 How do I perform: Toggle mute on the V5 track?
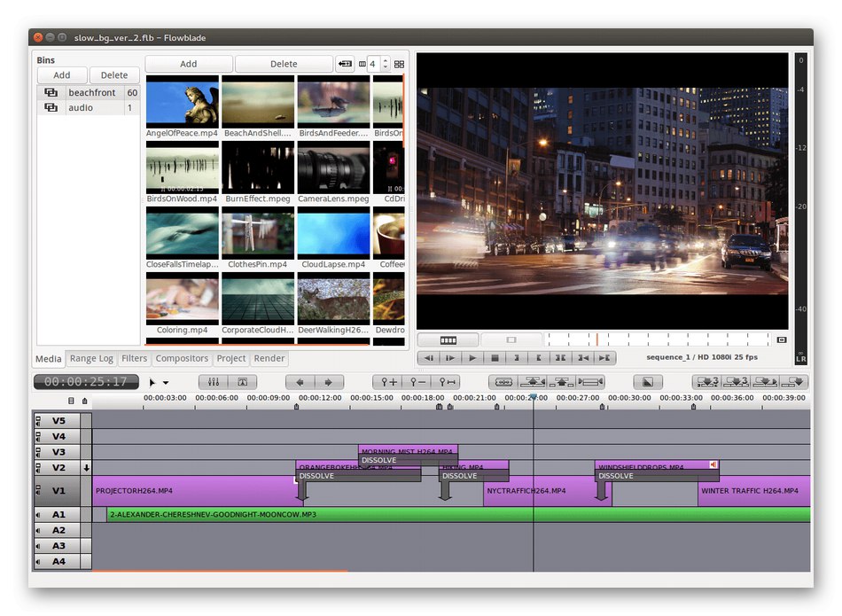pyautogui.click(x=38, y=421)
